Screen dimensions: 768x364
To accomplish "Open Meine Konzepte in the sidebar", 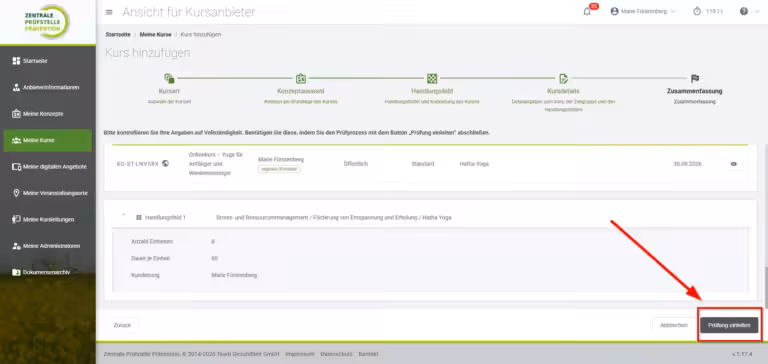I will point(48,114).
